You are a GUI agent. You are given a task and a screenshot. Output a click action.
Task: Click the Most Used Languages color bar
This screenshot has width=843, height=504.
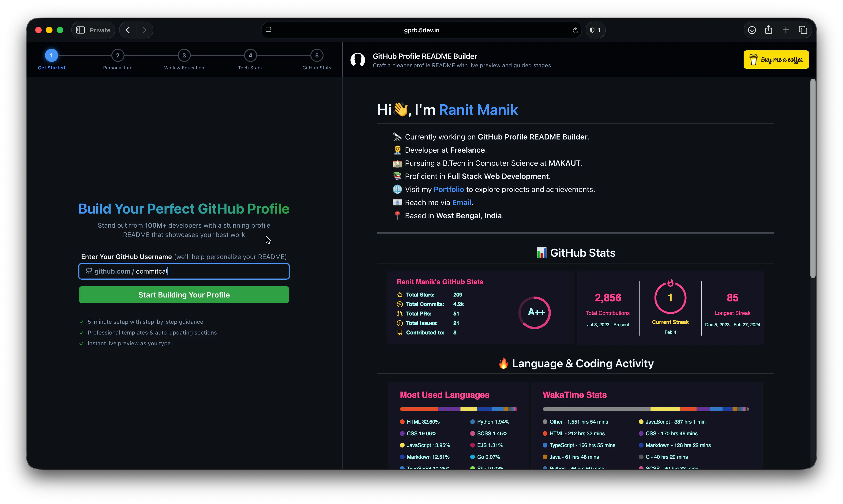click(458, 409)
